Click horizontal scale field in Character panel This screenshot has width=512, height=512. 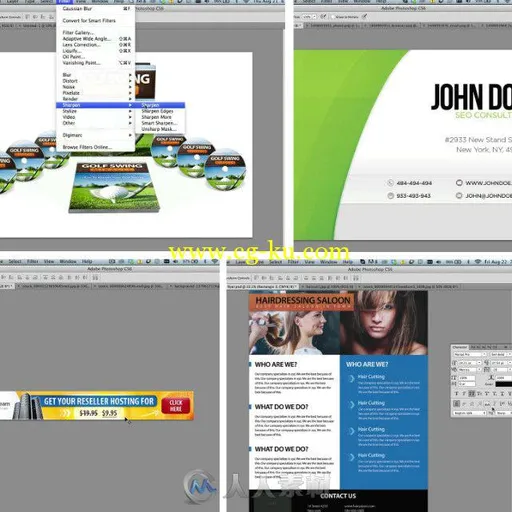tap(504, 378)
